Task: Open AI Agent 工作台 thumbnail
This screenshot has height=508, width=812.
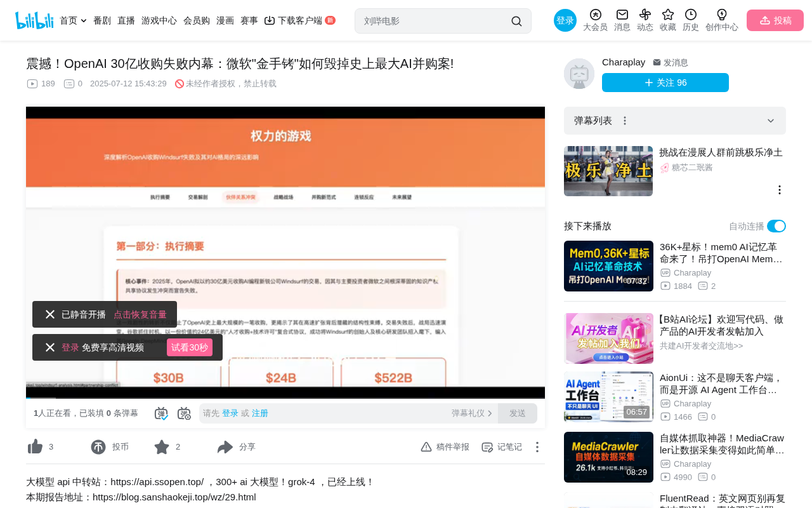Action: click(608, 397)
